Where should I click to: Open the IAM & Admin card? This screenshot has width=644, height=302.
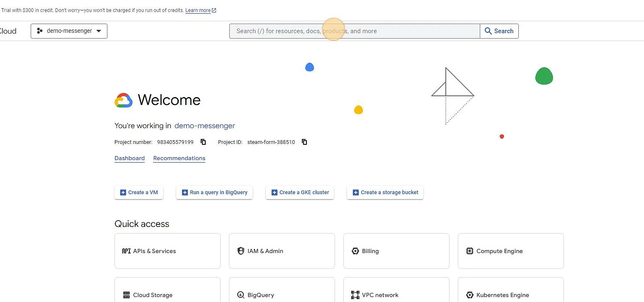(x=282, y=251)
